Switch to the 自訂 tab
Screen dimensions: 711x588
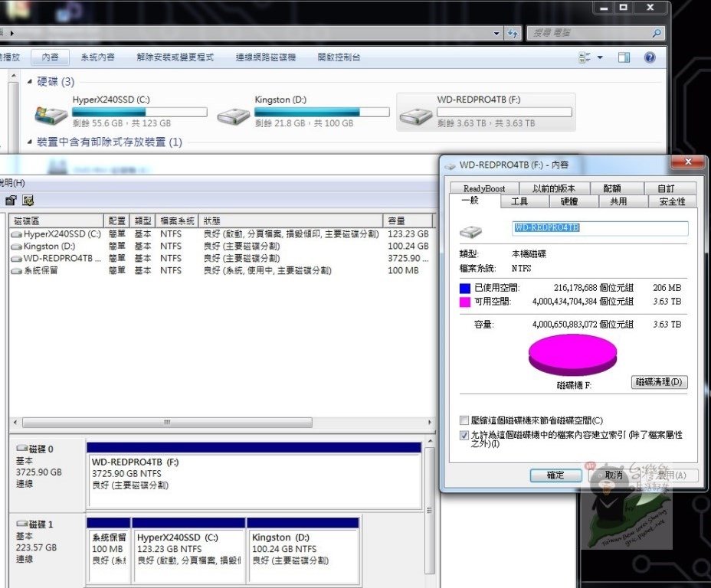(670, 188)
